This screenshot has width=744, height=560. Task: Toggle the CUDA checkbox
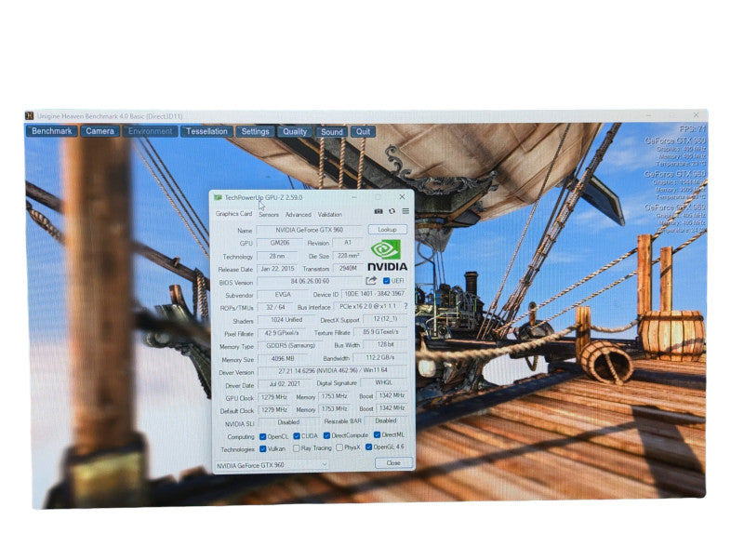[297, 436]
